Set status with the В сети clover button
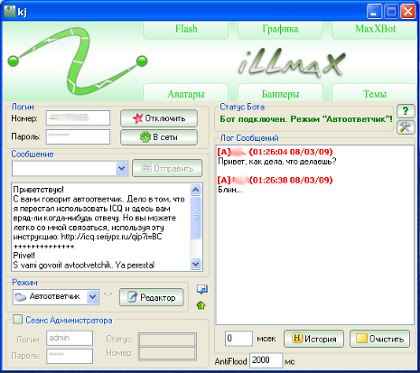 coord(159,137)
